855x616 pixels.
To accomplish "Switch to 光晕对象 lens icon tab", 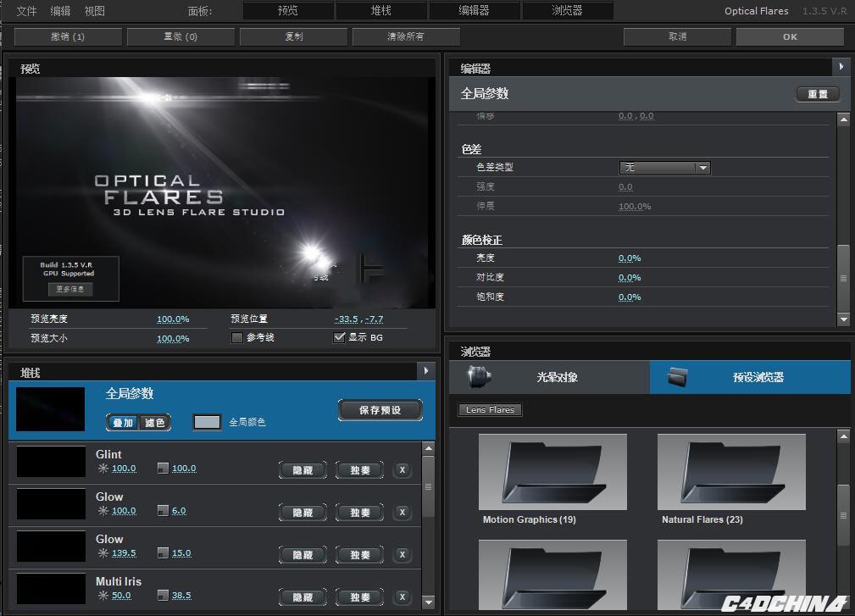I will pos(549,377).
